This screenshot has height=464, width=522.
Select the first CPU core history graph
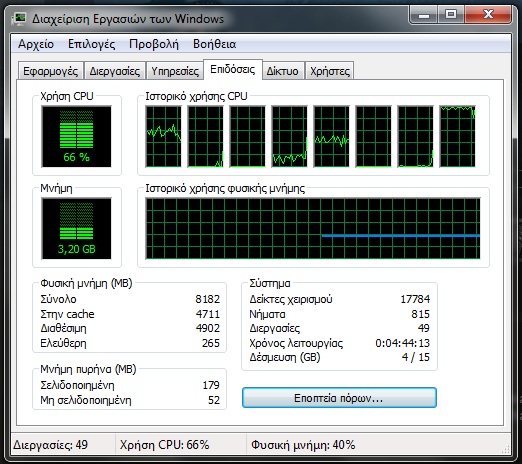164,136
